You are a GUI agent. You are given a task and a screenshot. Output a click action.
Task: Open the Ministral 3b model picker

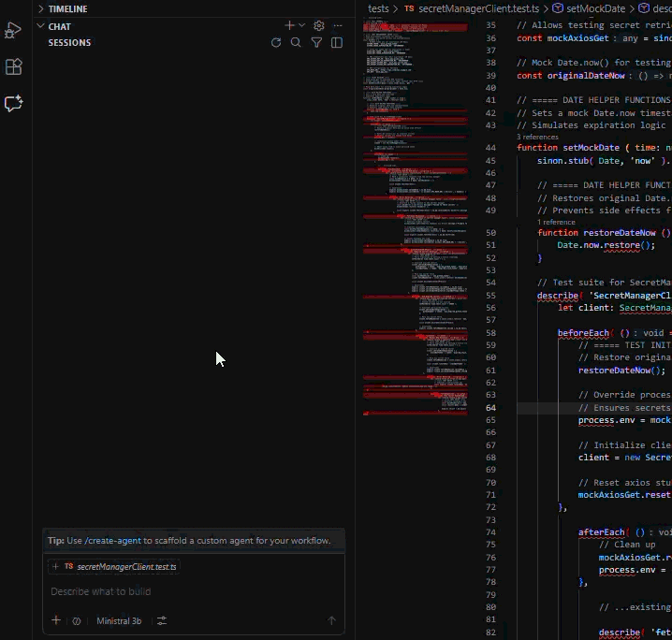pos(119,620)
